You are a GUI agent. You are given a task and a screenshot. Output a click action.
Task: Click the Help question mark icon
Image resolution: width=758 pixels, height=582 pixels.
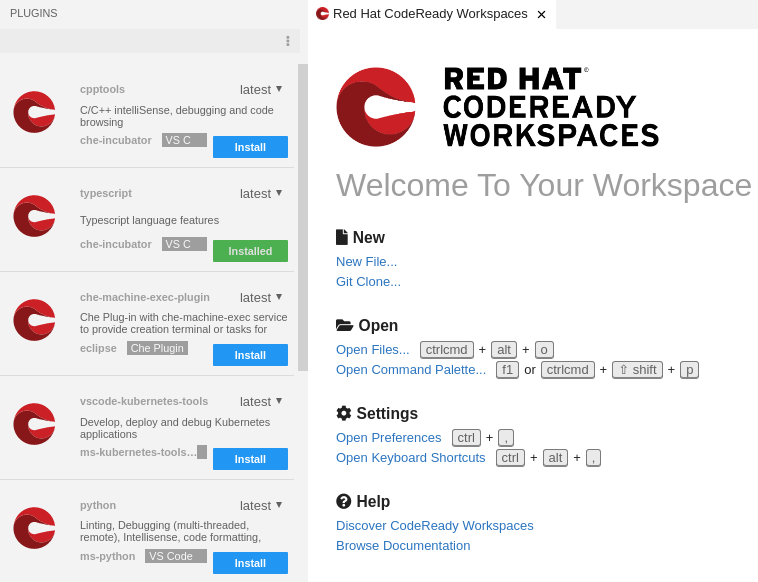(x=344, y=501)
